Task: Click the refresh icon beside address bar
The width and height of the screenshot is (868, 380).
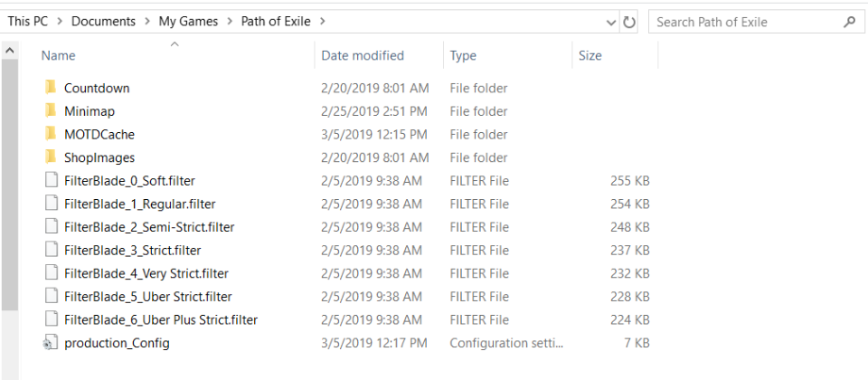Action: click(629, 22)
